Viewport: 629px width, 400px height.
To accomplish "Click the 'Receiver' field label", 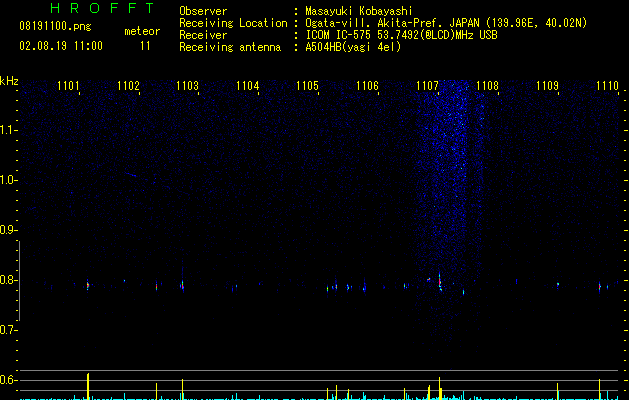I will [x=203, y=35].
